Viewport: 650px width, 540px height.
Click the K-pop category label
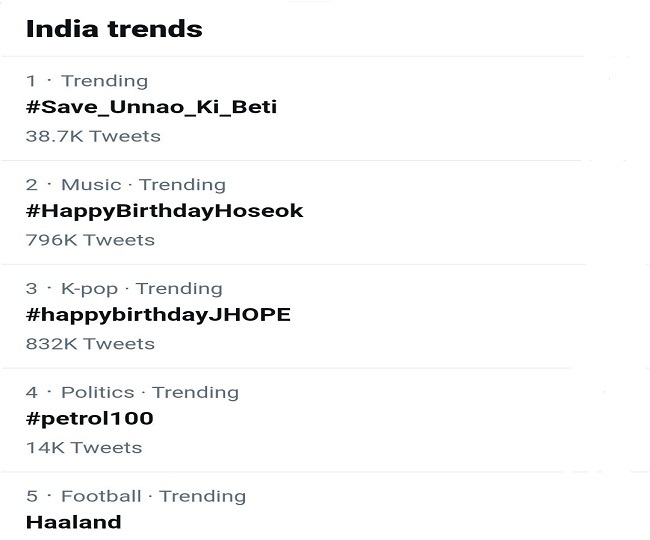[x=90, y=289]
